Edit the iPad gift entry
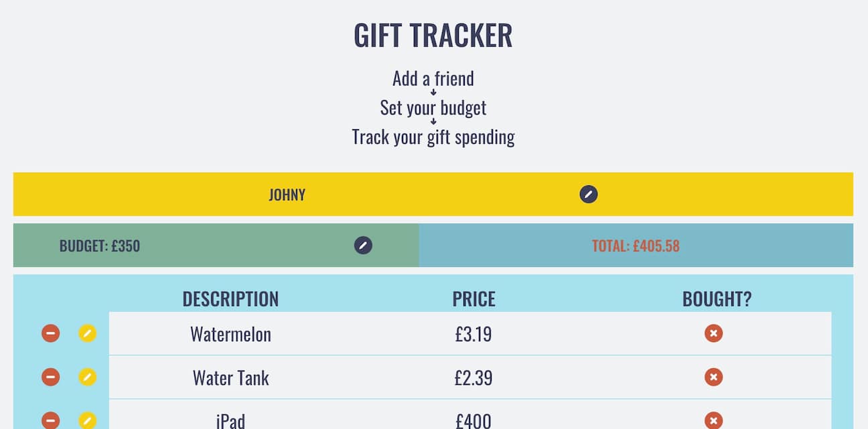The width and height of the screenshot is (868, 429). tap(88, 420)
